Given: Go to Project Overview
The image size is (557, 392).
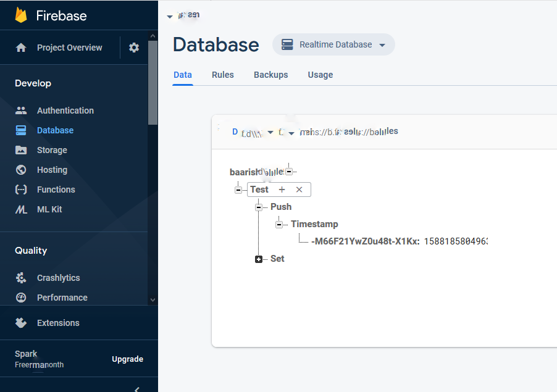Looking at the screenshot, I should pos(69,48).
